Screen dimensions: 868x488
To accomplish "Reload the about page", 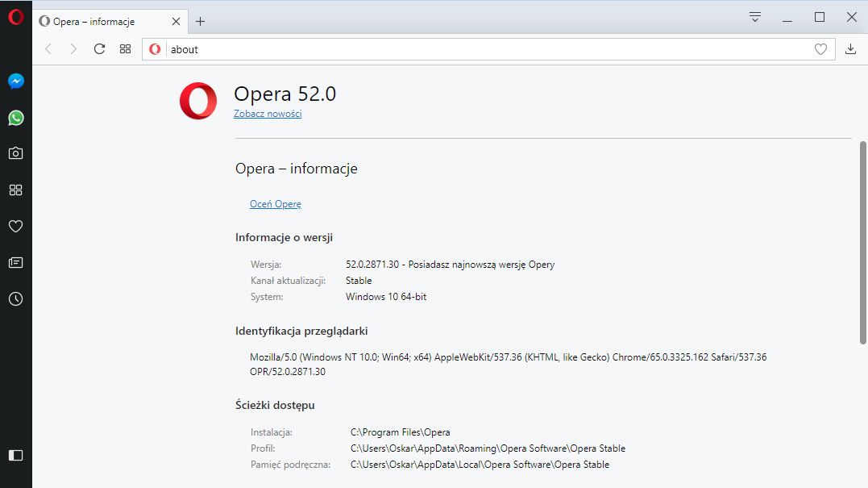I will [99, 49].
